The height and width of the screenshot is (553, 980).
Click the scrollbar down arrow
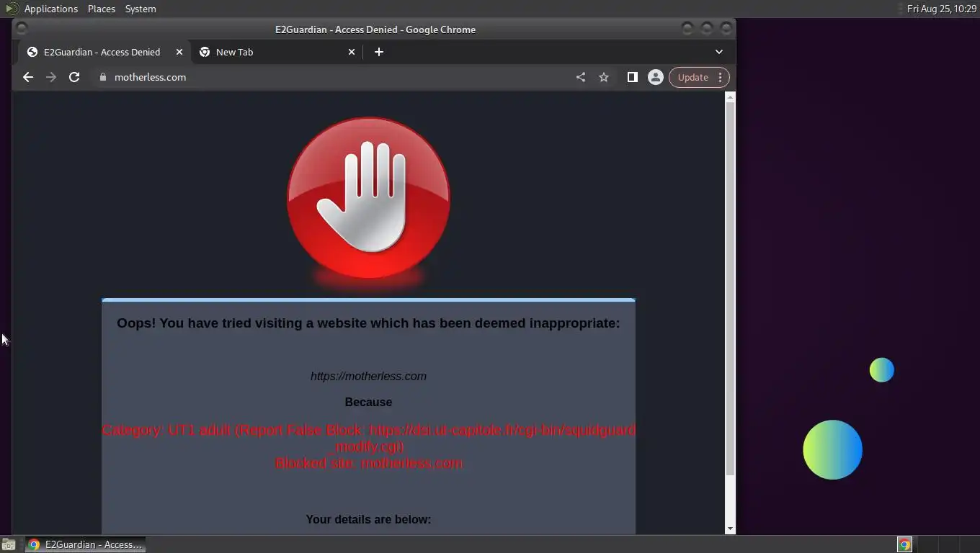click(730, 529)
